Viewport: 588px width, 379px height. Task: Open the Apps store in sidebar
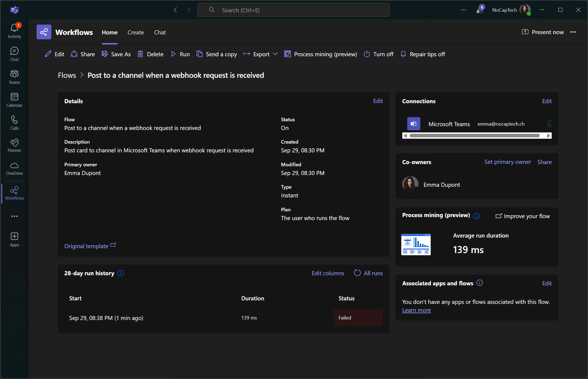tap(14, 240)
